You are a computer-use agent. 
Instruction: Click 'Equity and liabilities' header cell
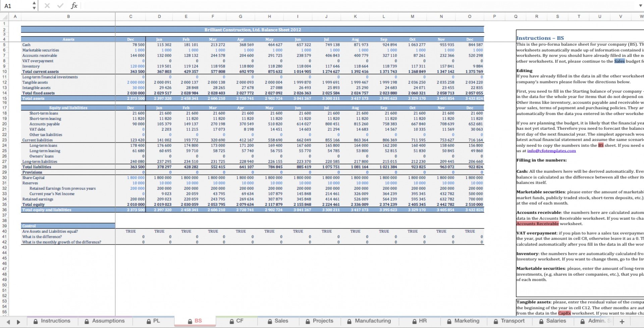pyautogui.click(x=68, y=108)
